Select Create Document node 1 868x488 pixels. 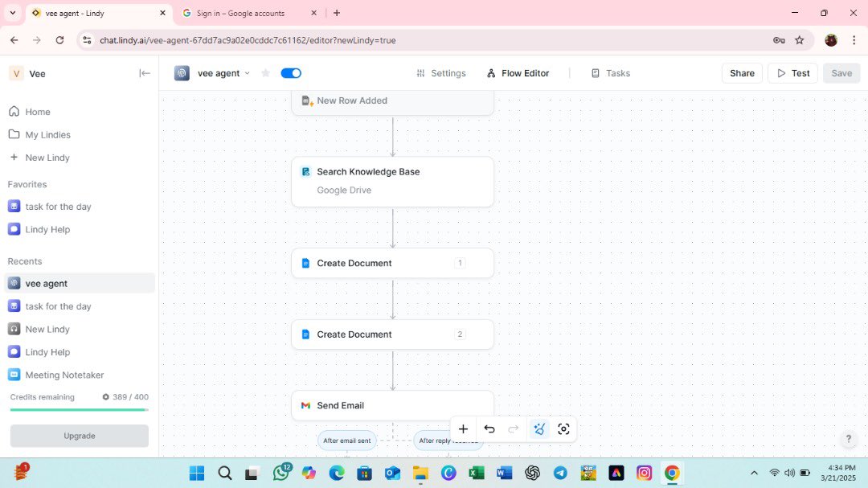(x=392, y=263)
